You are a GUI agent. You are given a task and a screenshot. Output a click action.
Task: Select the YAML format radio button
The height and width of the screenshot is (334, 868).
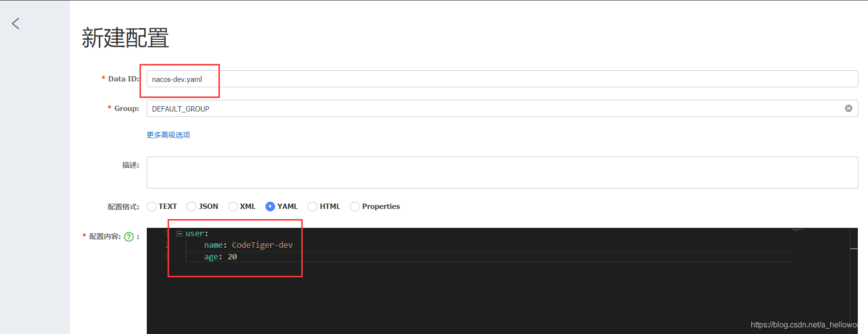pos(270,207)
